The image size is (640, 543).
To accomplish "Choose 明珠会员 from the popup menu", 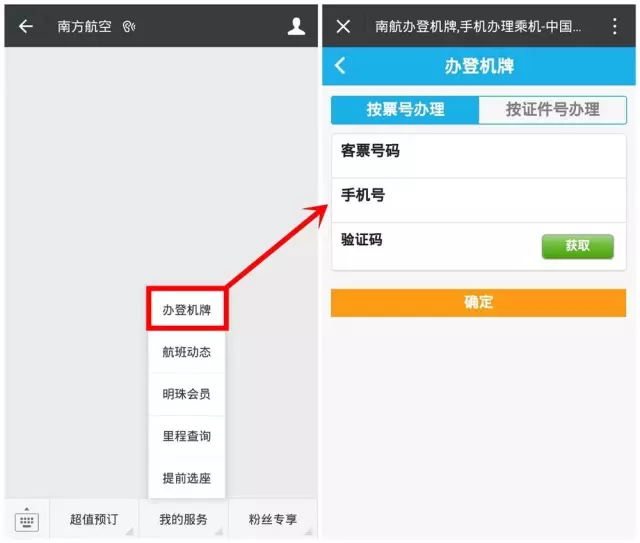I will (187, 394).
